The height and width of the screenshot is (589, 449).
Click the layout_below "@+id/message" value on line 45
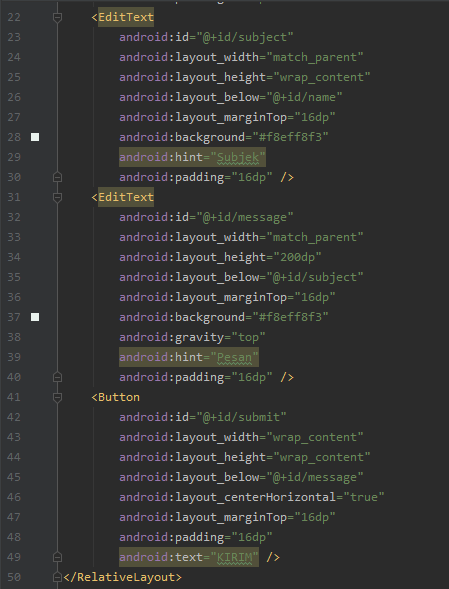315,477
